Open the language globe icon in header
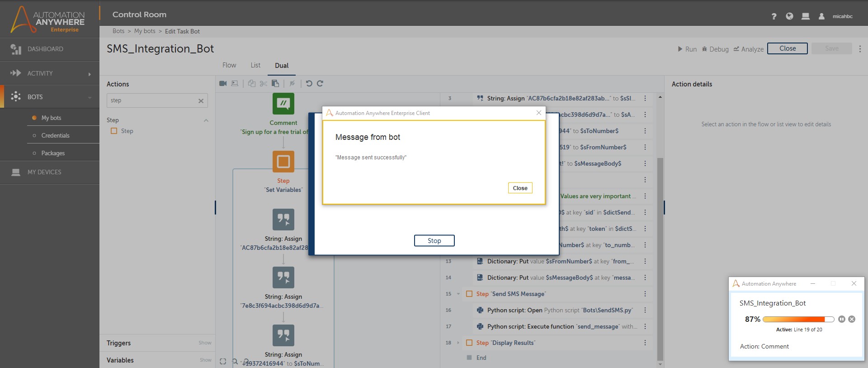This screenshot has height=368, width=868. click(789, 16)
